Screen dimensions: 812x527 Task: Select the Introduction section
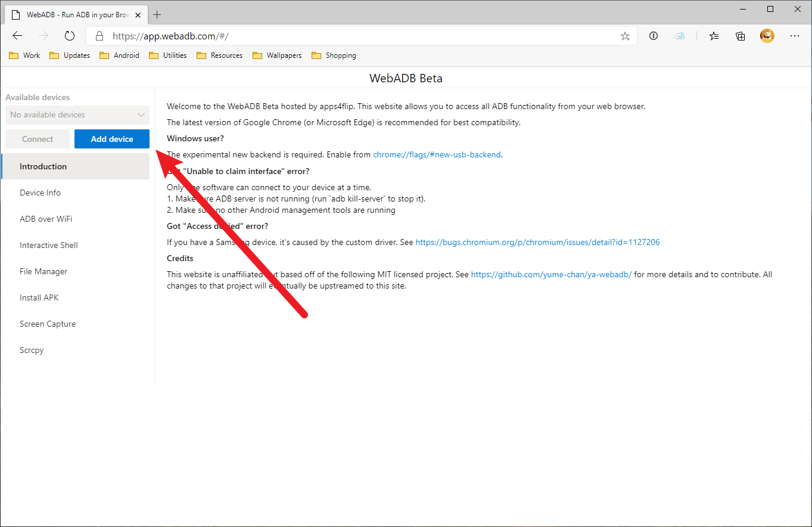point(76,166)
